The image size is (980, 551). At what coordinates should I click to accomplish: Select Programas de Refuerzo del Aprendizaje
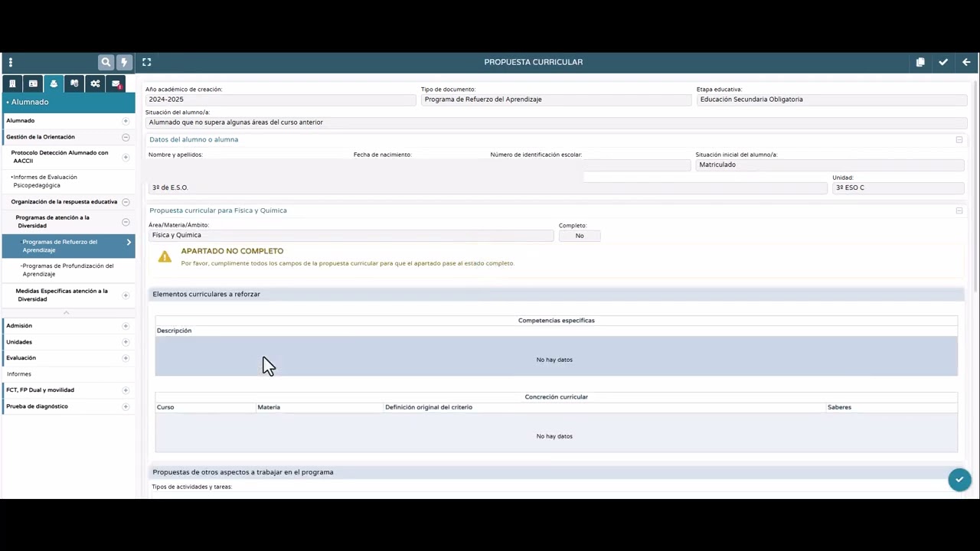click(68, 246)
